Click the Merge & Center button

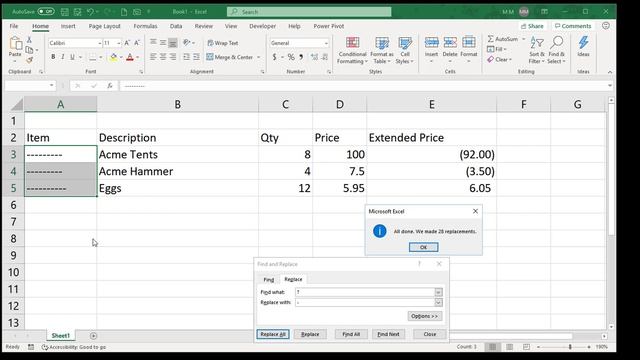tap(230, 57)
